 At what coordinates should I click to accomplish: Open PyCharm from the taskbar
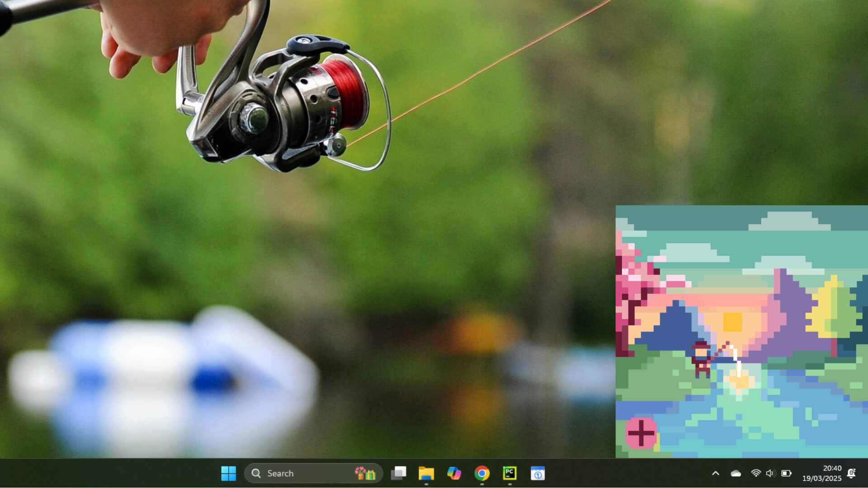(x=510, y=473)
